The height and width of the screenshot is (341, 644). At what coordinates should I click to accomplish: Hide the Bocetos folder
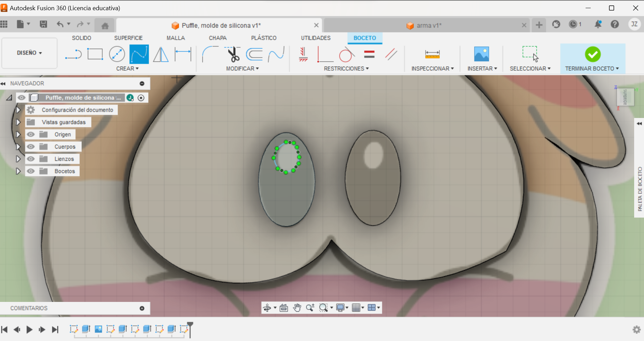pos(31,171)
